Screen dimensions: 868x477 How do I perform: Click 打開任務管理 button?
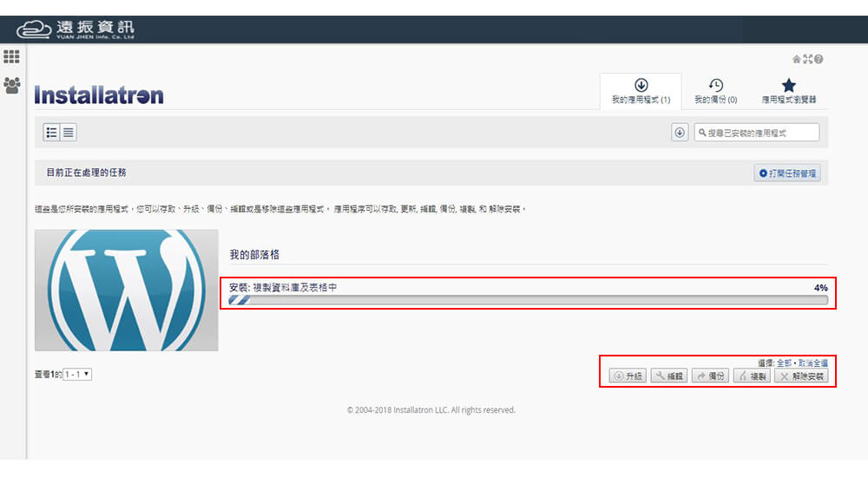(787, 173)
